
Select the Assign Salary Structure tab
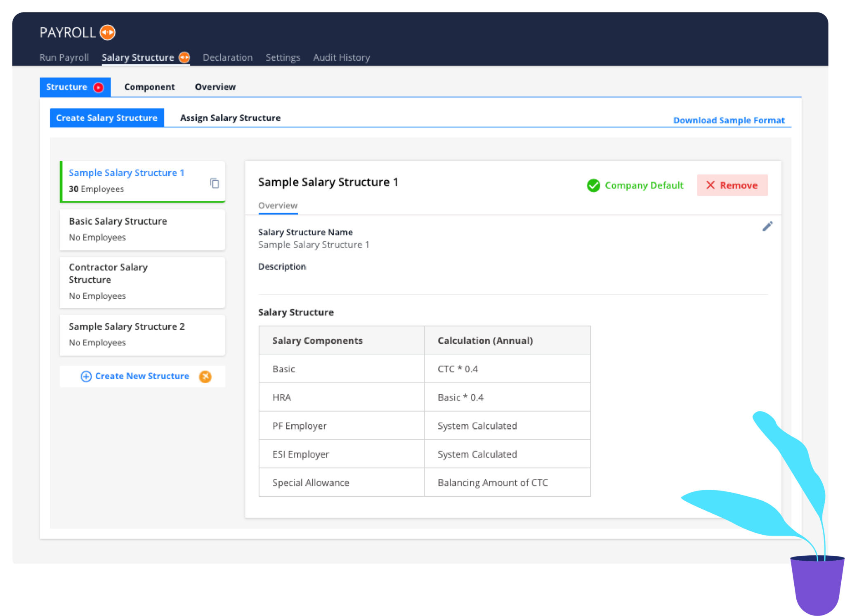coord(230,118)
